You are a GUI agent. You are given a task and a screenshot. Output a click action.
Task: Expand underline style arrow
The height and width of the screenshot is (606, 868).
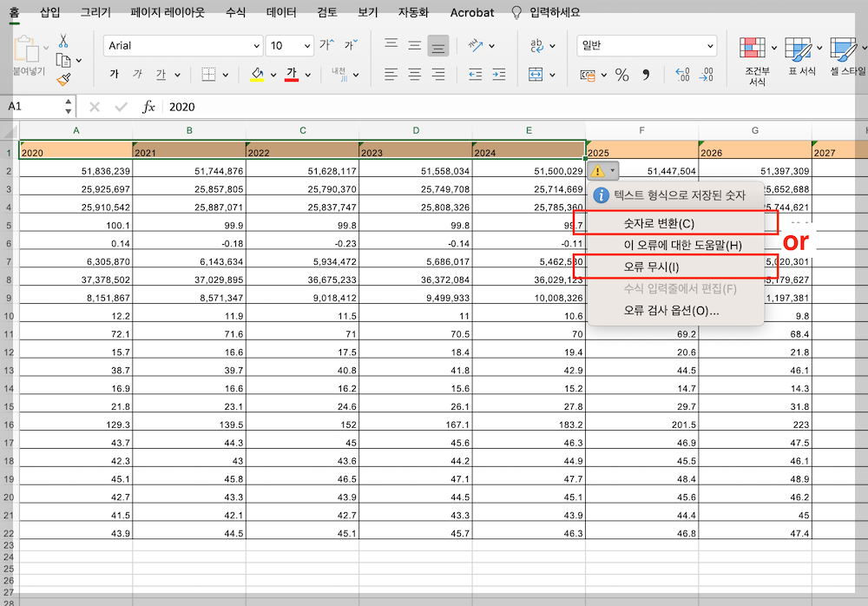[x=177, y=75]
